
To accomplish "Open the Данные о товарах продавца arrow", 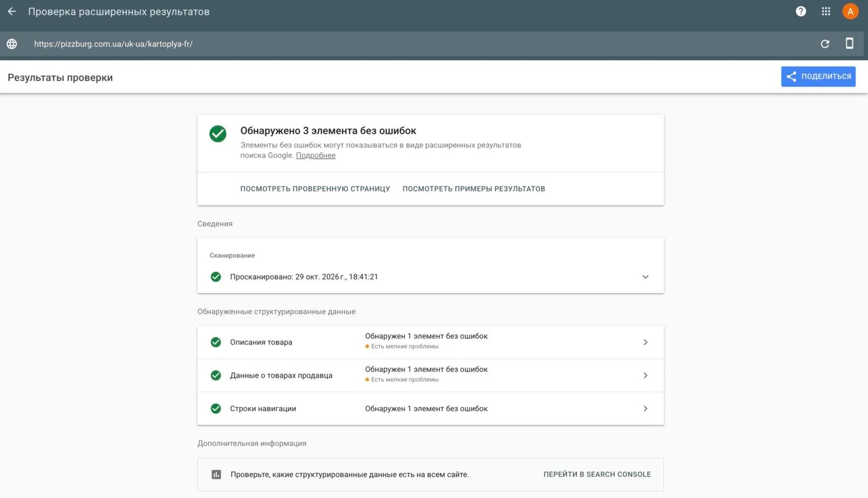I will tap(645, 375).
